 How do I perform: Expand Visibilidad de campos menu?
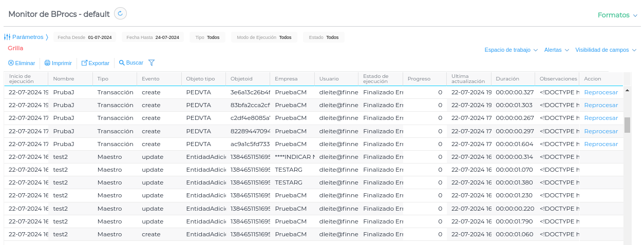pyautogui.click(x=605, y=50)
